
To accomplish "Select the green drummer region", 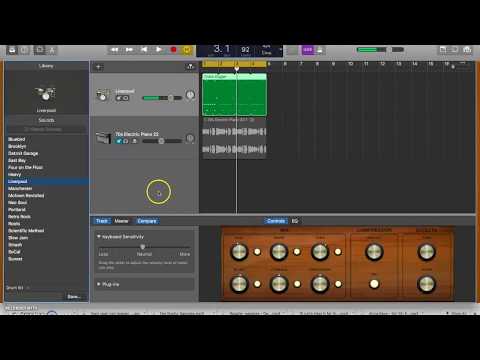I will [x=234, y=95].
